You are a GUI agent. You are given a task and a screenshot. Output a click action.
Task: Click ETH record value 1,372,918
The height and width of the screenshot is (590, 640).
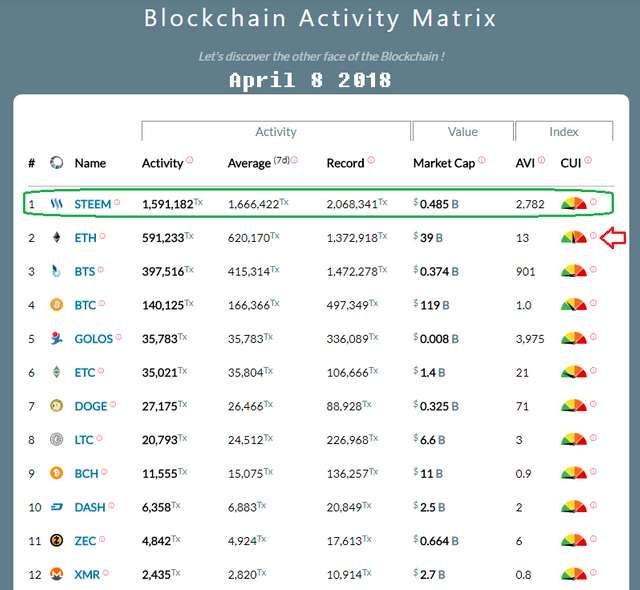(x=352, y=238)
